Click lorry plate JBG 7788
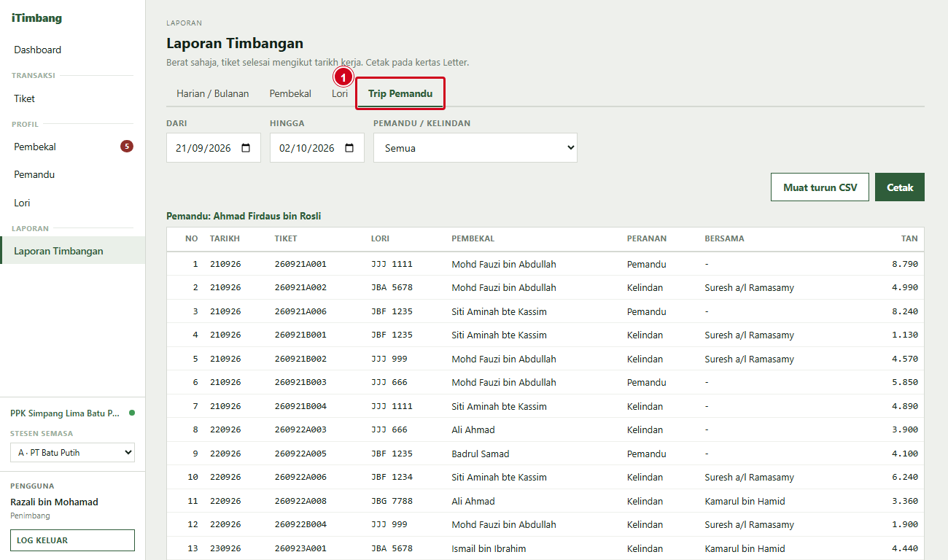948x560 pixels. tap(392, 501)
